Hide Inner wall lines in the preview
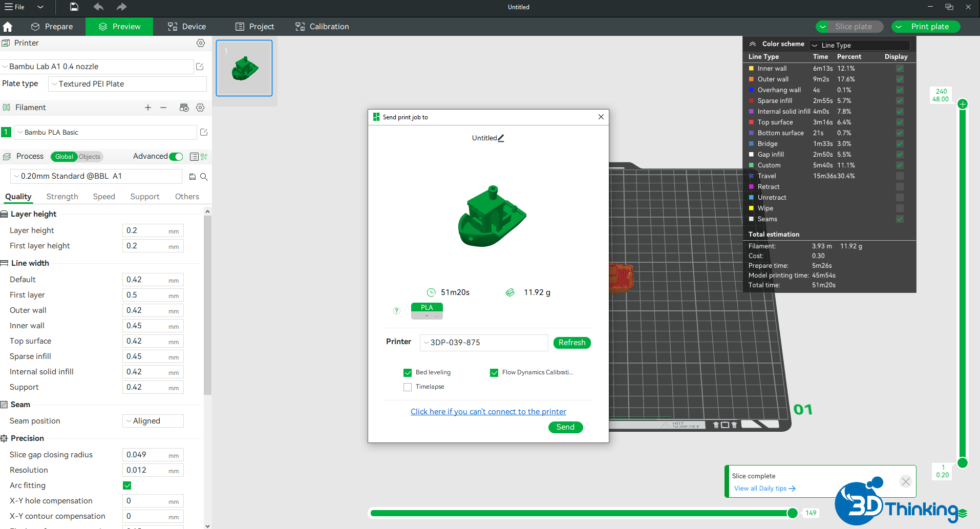The image size is (980, 529). (900, 69)
